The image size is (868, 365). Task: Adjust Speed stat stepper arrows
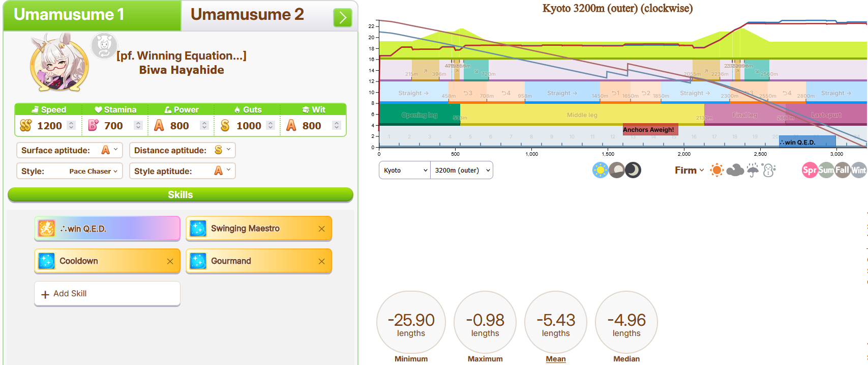click(x=71, y=125)
